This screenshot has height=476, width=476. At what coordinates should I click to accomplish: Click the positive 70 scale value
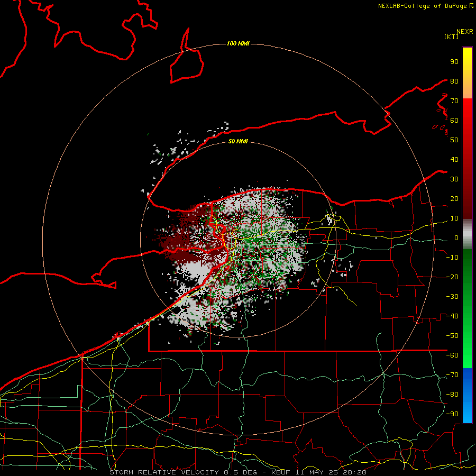tap(454, 101)
